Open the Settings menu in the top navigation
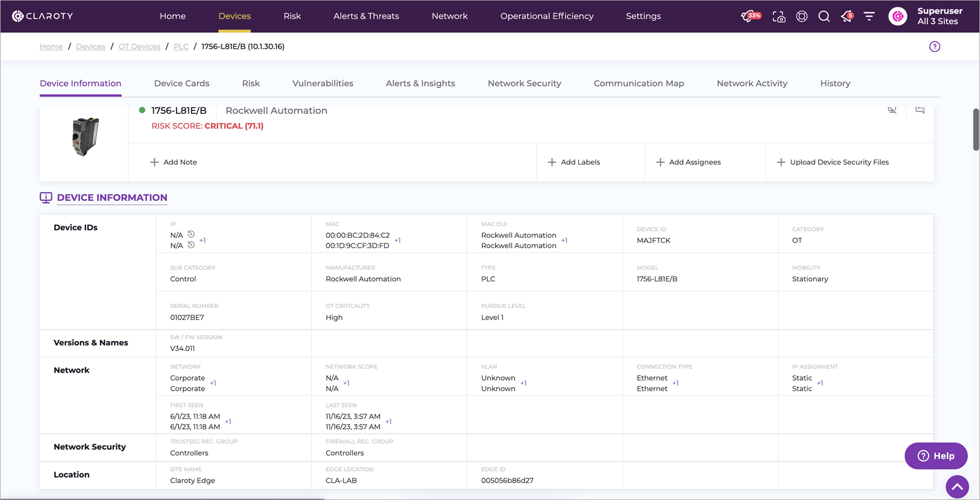 tap(643, 16)
